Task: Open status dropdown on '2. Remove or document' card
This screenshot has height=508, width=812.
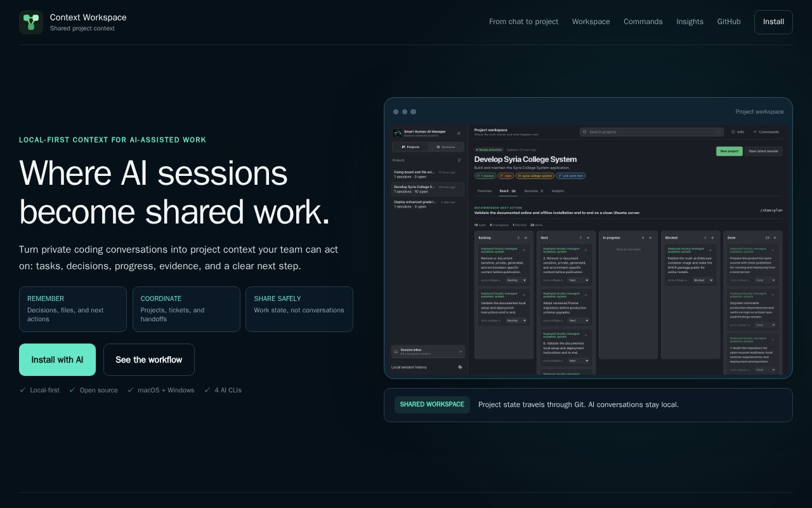Action: pyautogui.click(x=578, y=280)
